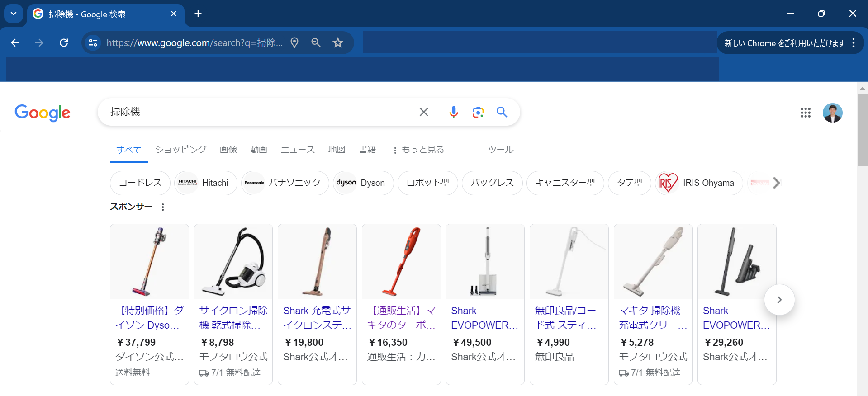The image size is (868, 396).
Task: Open the ツール options
Action: click(501, 150)
